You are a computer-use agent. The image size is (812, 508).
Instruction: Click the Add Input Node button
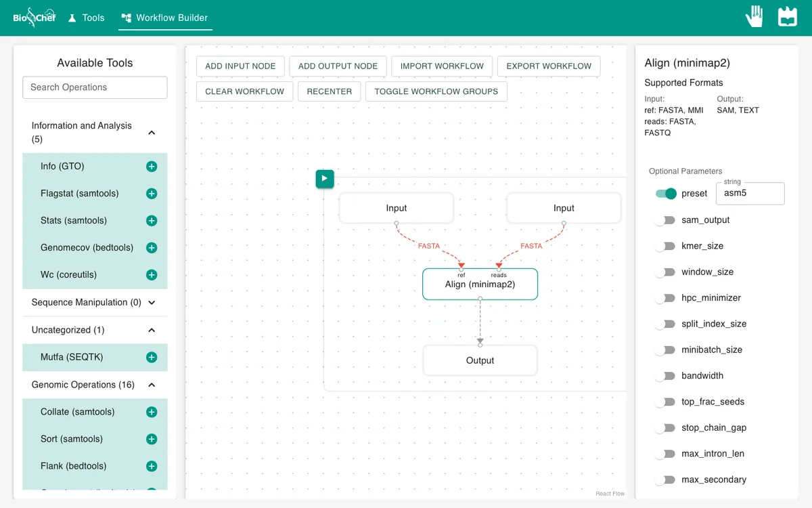240,66
